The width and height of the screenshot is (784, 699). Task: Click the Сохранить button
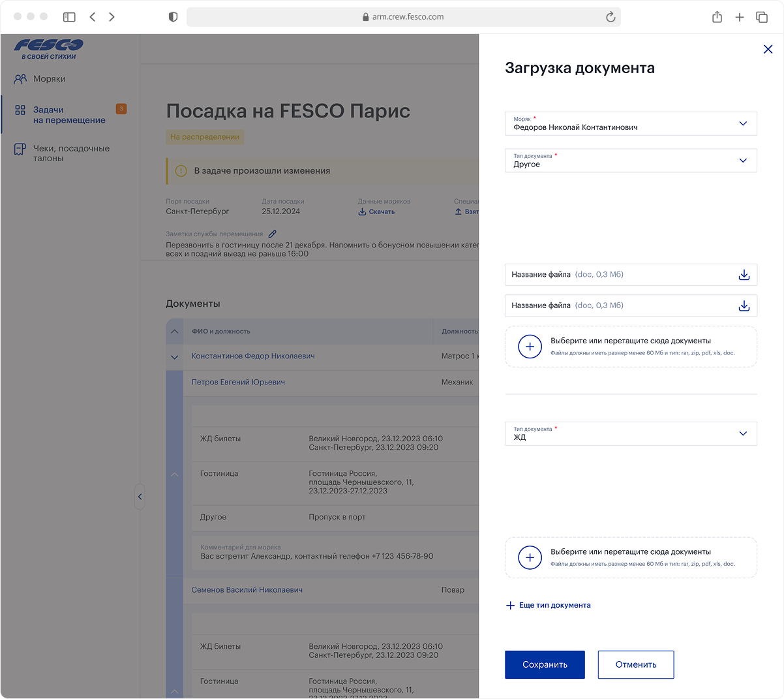pos(545,664)
